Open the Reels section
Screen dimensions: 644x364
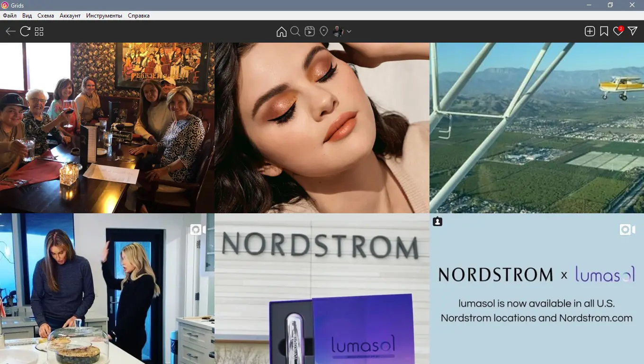310,31
